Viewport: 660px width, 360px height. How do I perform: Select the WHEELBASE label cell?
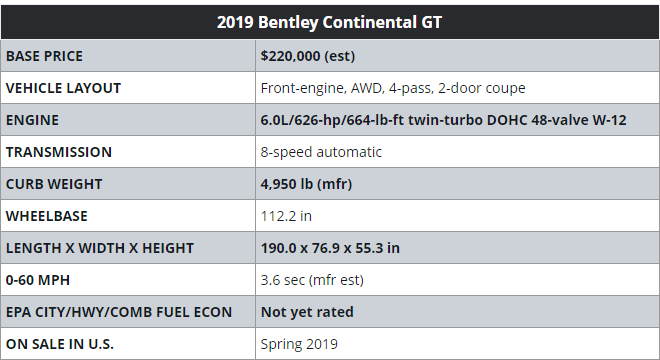tap(128, 216)
